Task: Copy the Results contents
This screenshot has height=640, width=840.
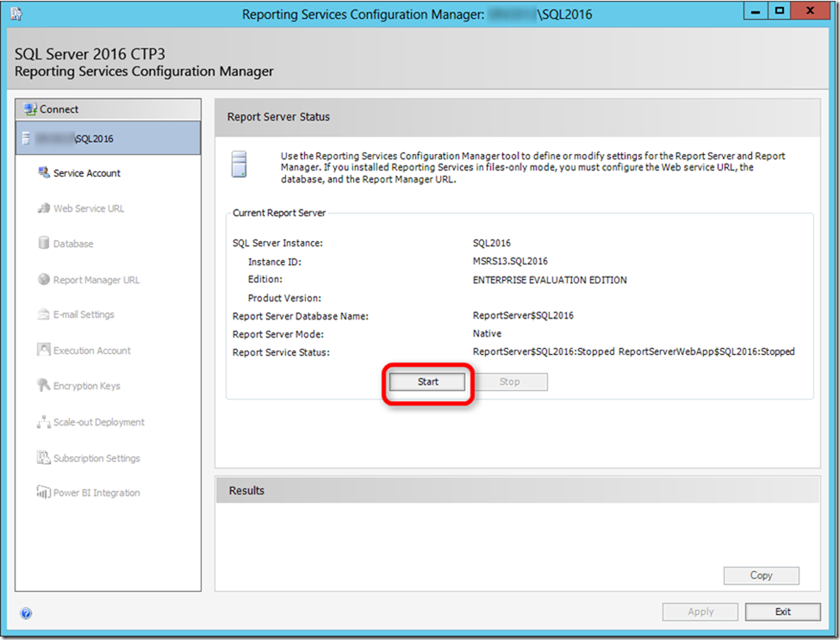Action: point(761,575)
